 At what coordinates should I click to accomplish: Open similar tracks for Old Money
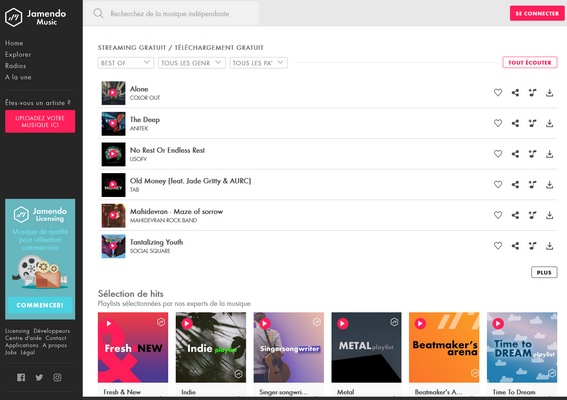532,184
